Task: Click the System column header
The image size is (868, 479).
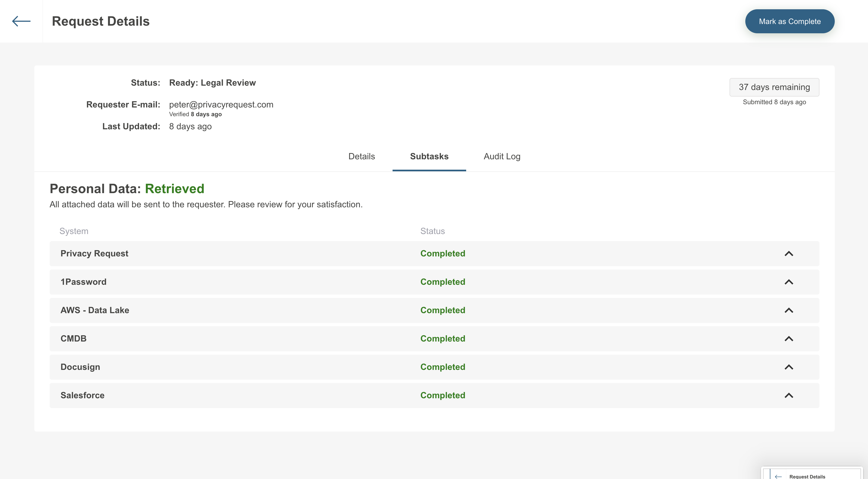Action: (x=74, y=231)
